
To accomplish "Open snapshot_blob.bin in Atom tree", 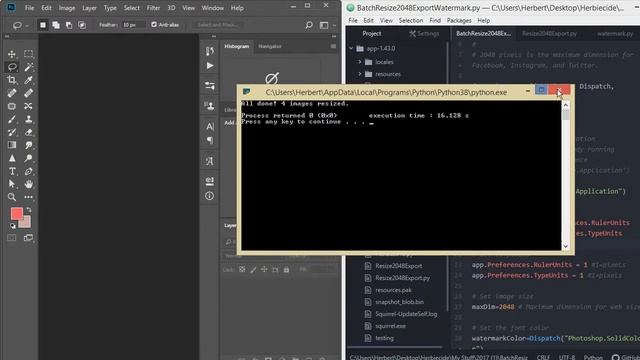I will pos(399,302).
